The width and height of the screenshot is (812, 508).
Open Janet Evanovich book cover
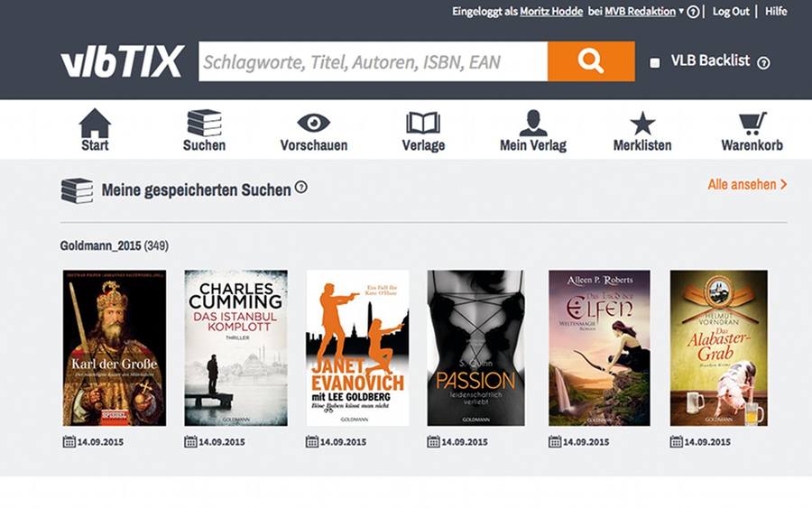coord(357,348)
